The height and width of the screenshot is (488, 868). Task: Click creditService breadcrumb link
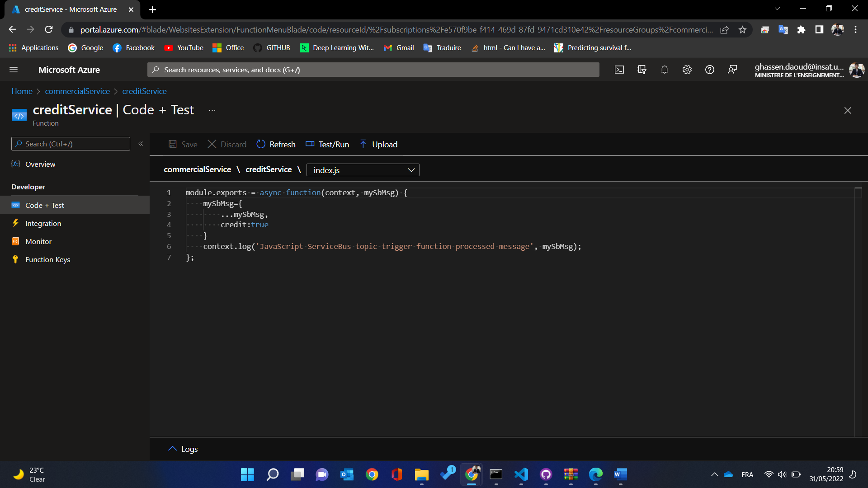(x=144, y=91)
